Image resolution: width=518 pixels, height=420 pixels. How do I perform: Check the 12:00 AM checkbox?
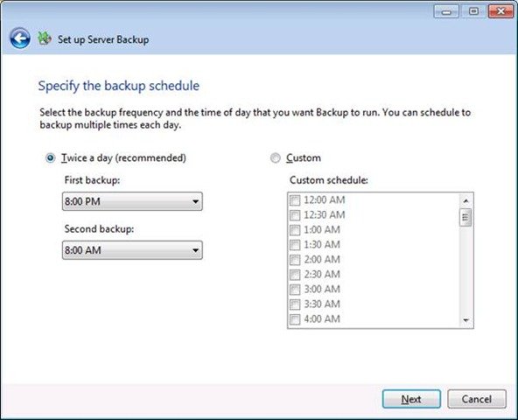click(x=295, y=200)
